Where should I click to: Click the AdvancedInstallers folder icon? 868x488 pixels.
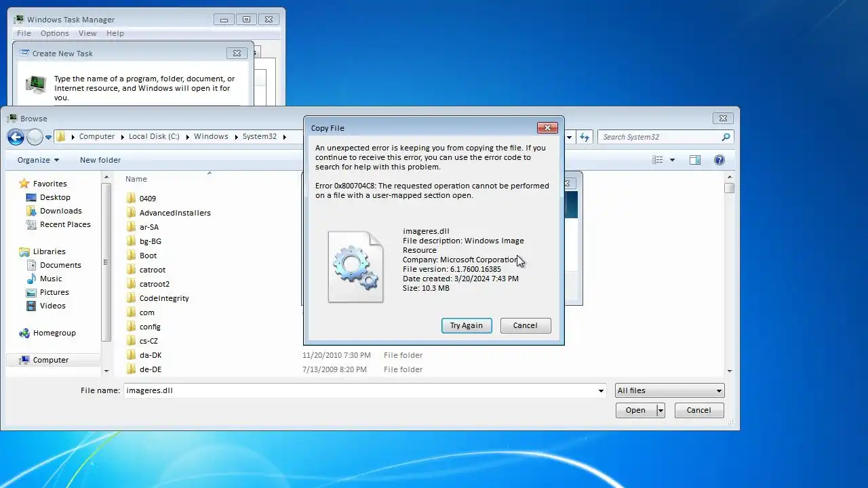pos(132,213)
